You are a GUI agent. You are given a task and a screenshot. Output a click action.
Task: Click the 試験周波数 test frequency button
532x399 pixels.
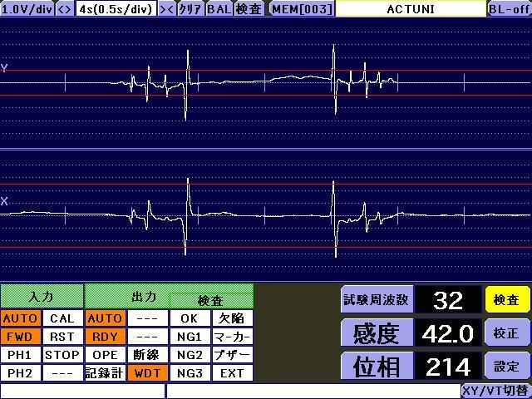[376, 299]
